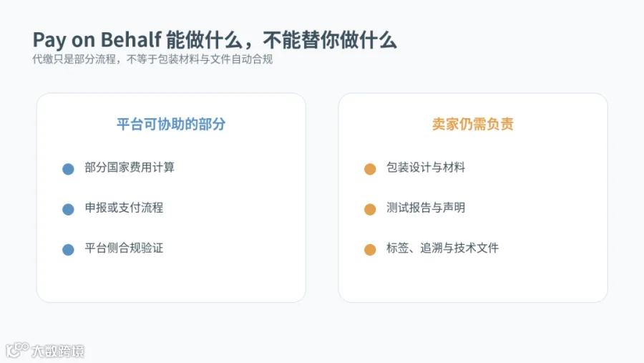The width and height of the screenshot is (644, 363).
Task: Select the 平台可协助的部分 card heading
Action: 171,124
